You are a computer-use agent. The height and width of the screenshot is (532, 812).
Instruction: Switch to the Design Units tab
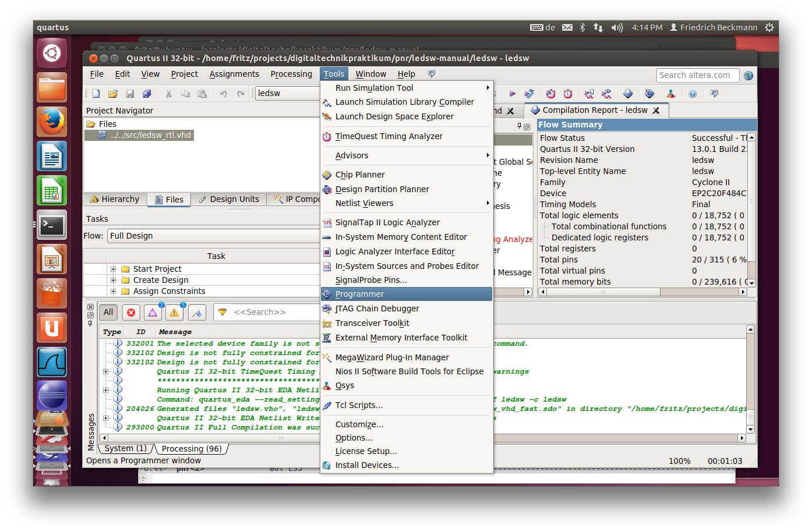[x=228, y=199]
